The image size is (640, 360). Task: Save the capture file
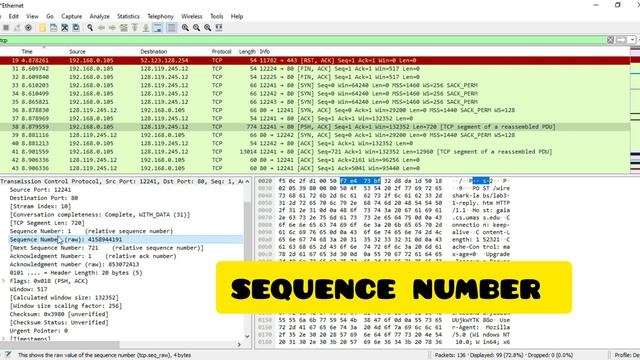pyautogui.click(x=53, y=28)
